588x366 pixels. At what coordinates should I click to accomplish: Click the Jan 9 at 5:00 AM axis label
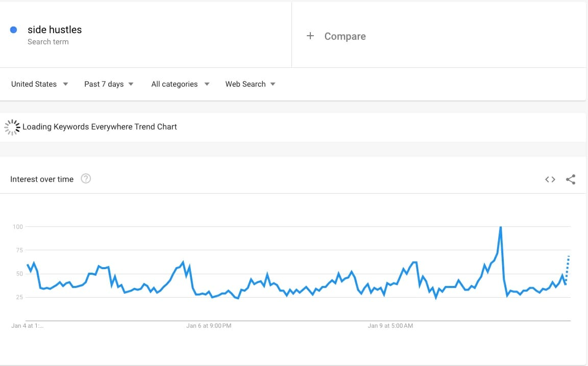(x=390, y=326)
